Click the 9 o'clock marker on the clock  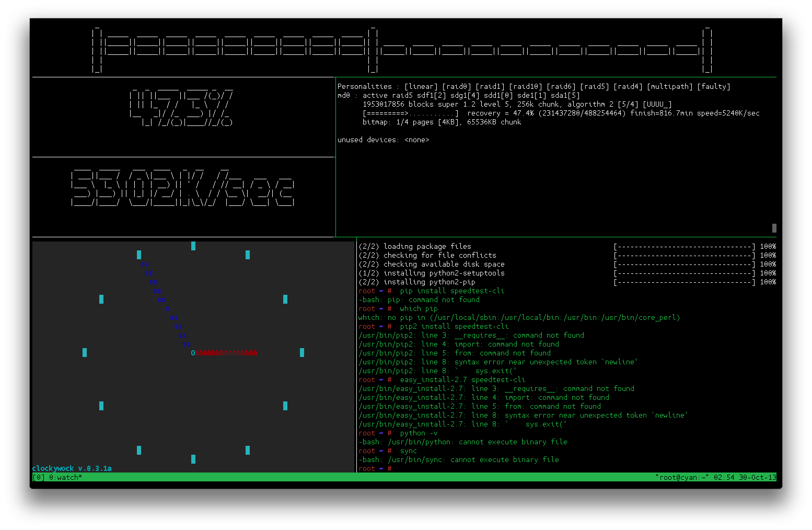coord(85,353)
